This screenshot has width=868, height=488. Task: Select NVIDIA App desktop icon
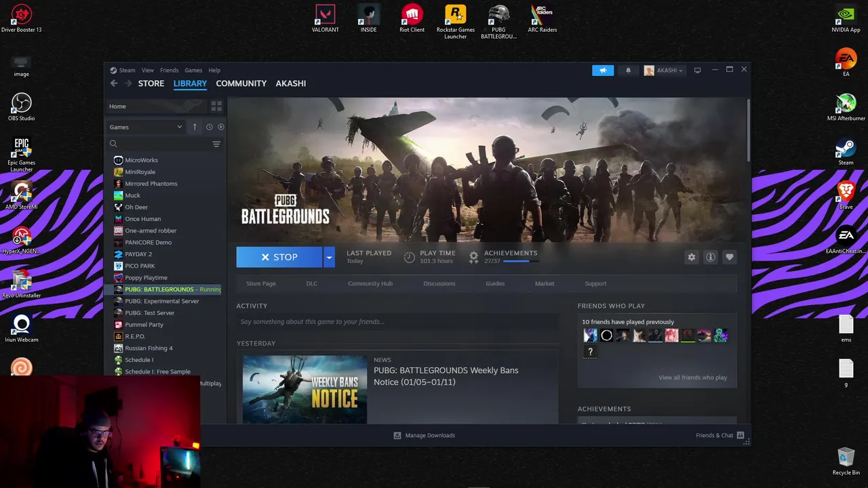click(846, 19)
